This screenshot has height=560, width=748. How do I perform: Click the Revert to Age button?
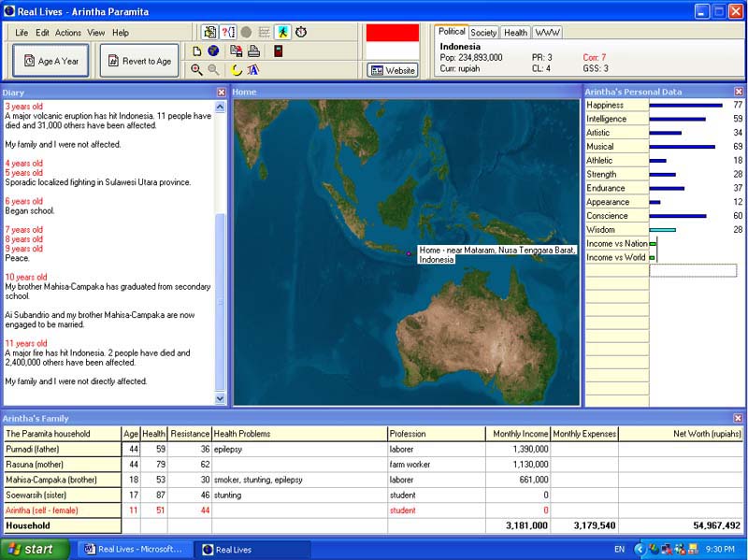click(x=137, y=60)
